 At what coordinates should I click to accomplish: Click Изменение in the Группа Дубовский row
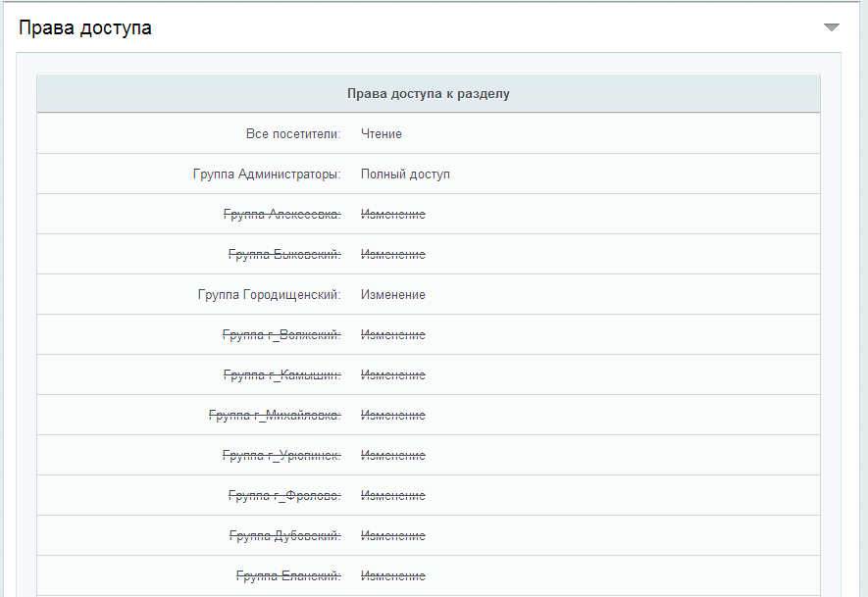393,535
